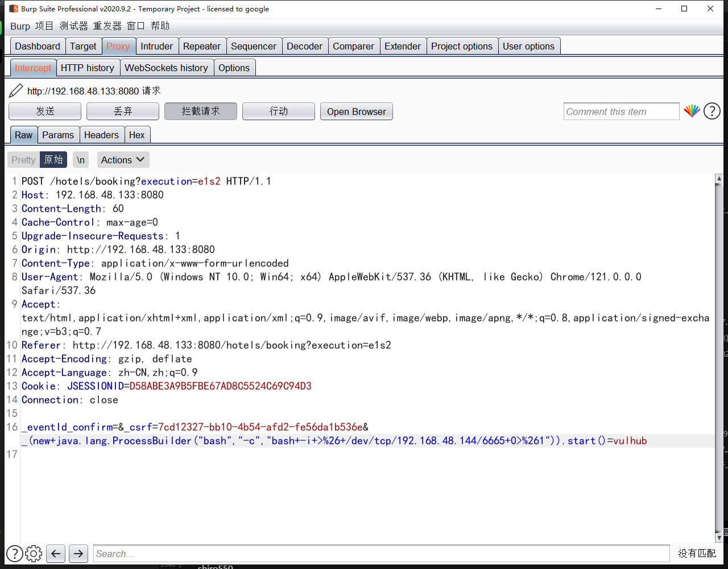Switch to the Target tab
Image resolution: width=728 pixels, height=569 pixels.
point(83,46)
